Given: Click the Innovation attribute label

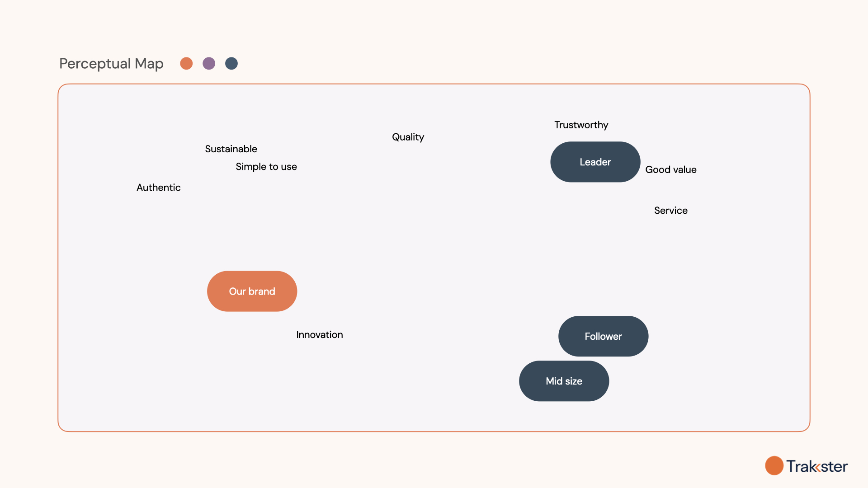Looking at the screenshot, I should (x=320, y=333).
